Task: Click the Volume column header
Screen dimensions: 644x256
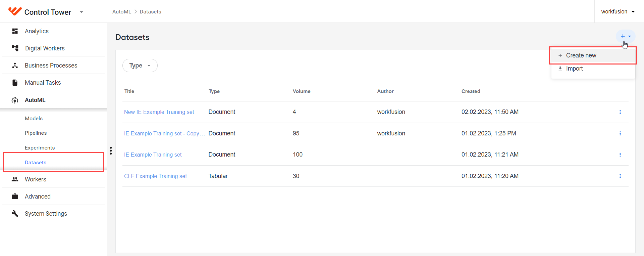Action: 302,91
